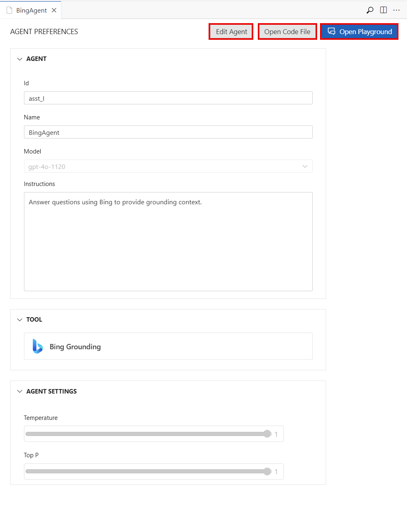Open the Model dropdown
This screenshot has width=407, height=532.
pyautogui.click(x=305, y=166)
